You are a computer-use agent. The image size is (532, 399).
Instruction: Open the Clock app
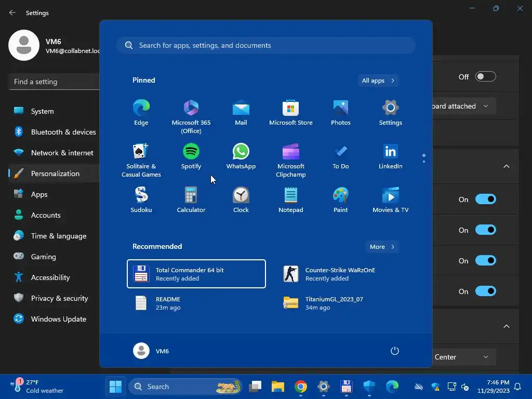point(241,200)
